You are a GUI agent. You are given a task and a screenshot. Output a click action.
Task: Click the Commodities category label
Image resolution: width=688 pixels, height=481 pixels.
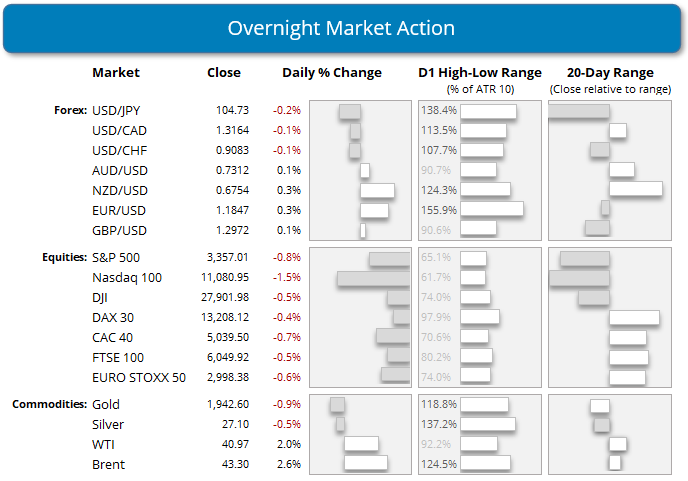click(x=49, y=405)
